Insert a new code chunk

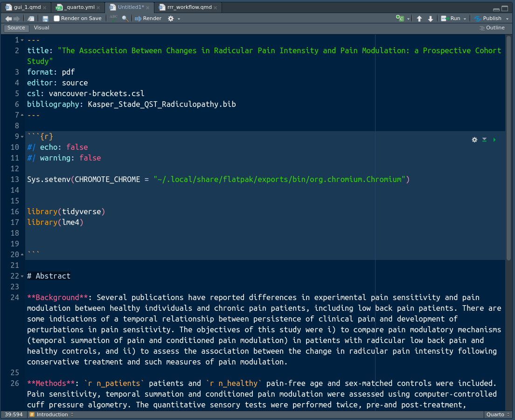click(x=400, y=18)
